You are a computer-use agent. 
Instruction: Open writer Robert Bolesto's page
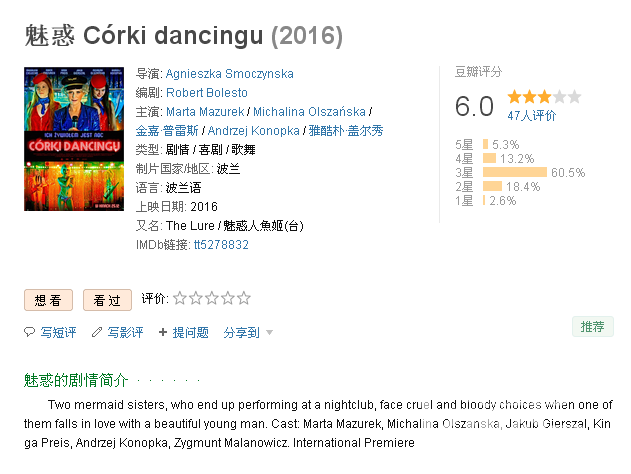click(x=207, y=93)
